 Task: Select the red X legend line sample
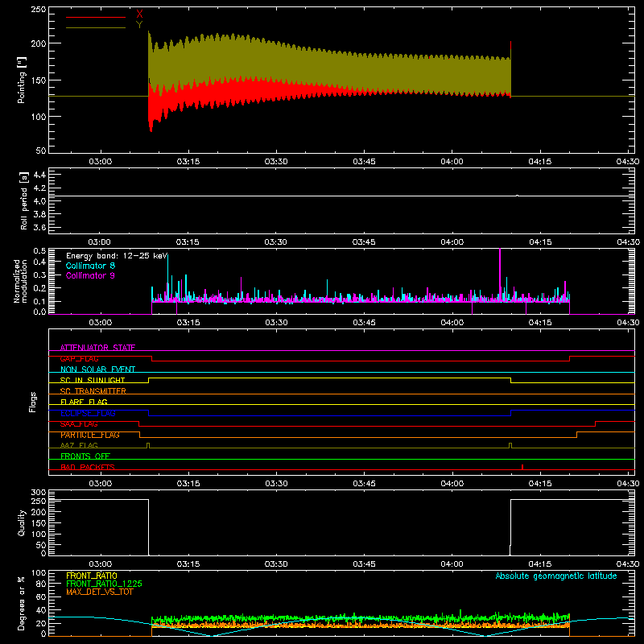96,17
